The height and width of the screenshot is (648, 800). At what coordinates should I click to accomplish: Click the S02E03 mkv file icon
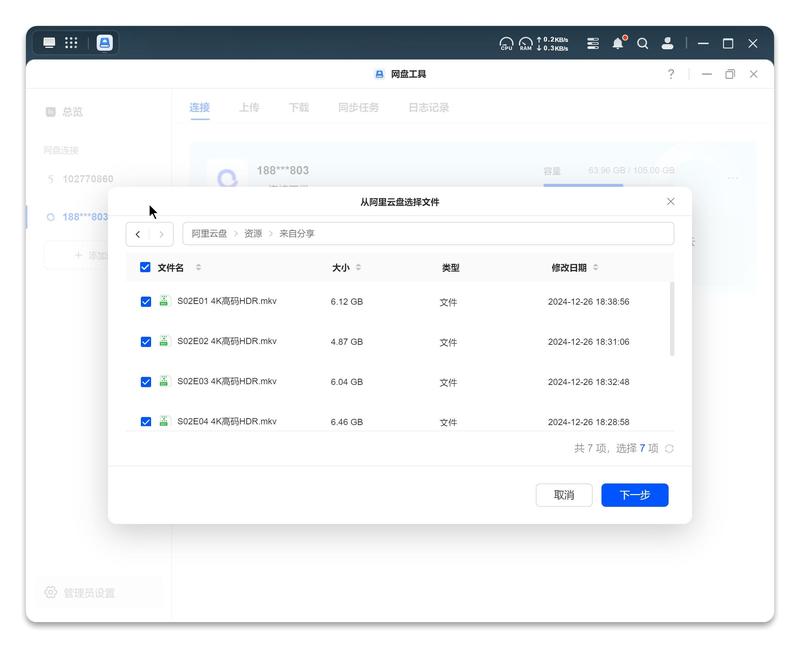pos(164,381)
